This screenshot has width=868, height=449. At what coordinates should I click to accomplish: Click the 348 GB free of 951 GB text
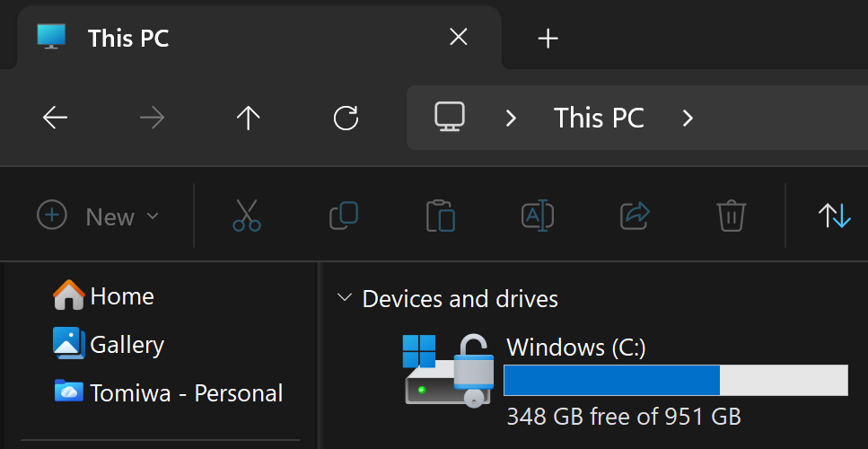coord(624,417)
